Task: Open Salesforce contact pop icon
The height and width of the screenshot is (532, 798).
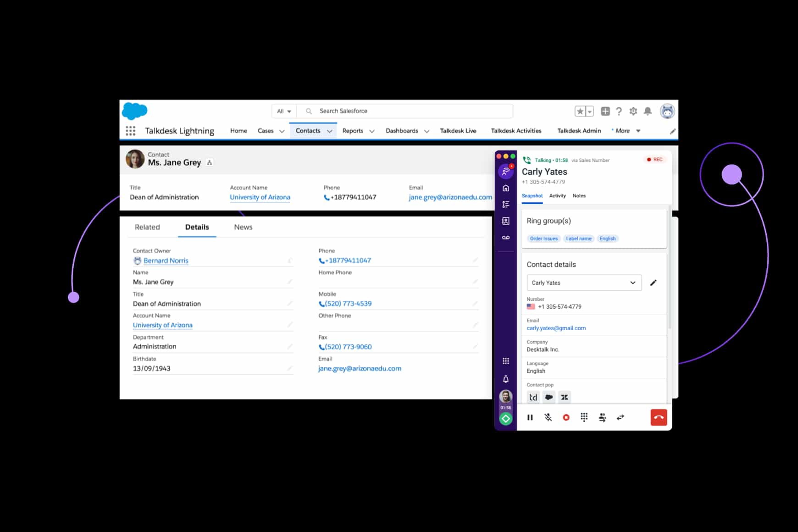Action: pos(549,397)
